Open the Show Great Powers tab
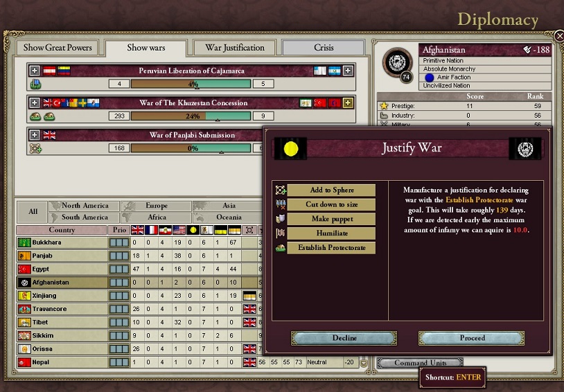This screenshot has height=392, width=564. [x=58, y=48]
